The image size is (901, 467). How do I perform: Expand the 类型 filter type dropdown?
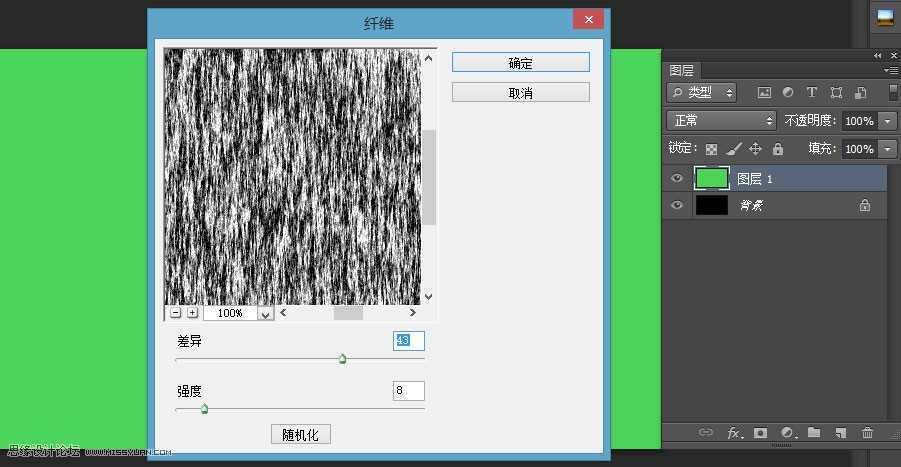click(702, 92)
